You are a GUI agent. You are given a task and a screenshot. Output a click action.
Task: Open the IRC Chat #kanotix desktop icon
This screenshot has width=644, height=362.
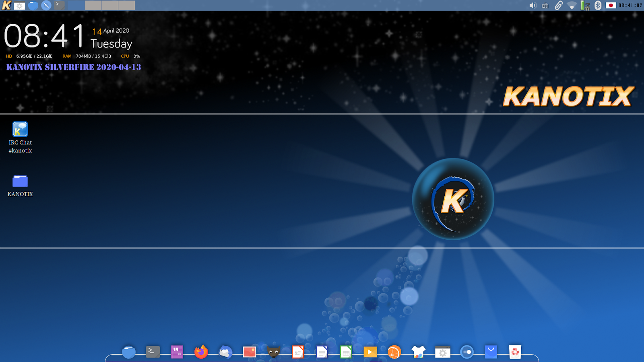[x=20, y=138]
